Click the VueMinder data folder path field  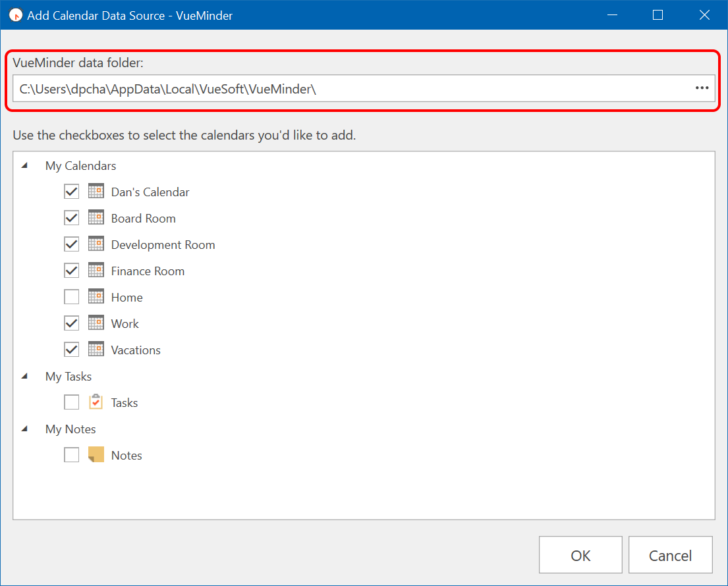tap(349, 89)
